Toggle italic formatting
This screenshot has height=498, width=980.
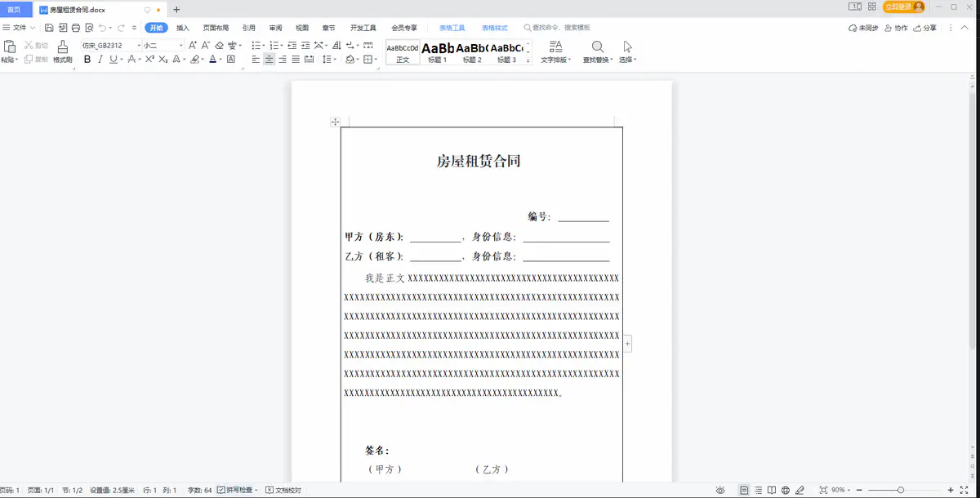point(100,60)
